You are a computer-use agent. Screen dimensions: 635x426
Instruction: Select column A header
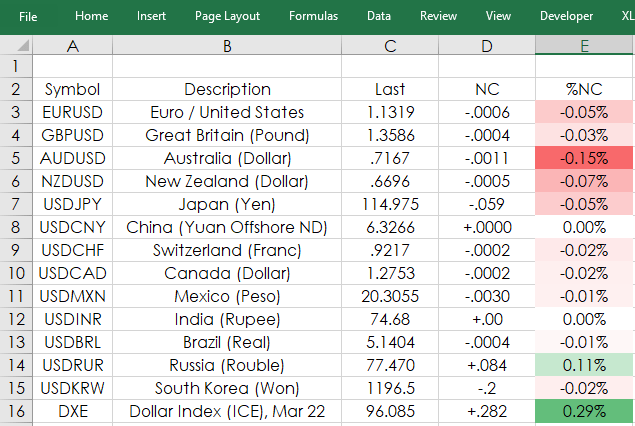[72, 45]
